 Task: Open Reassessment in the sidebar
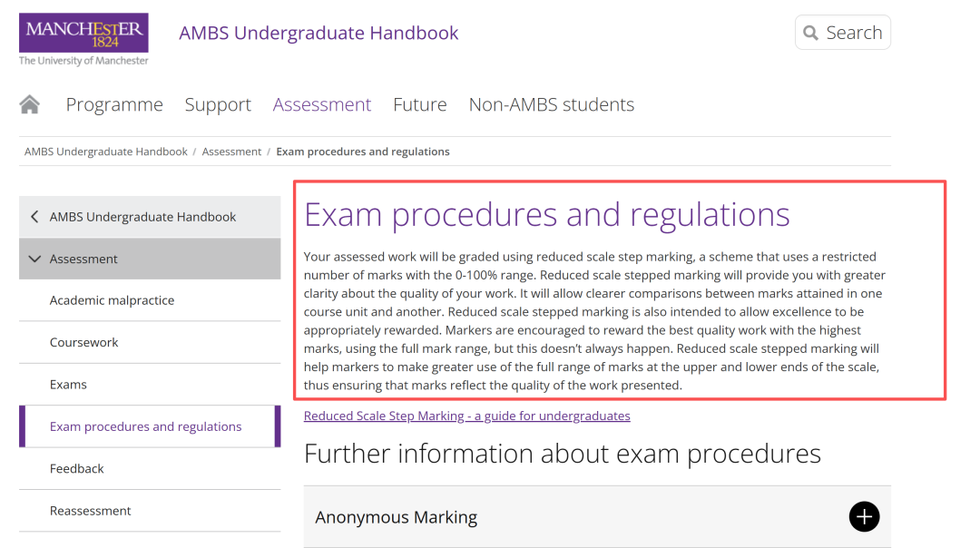[150, 511]
